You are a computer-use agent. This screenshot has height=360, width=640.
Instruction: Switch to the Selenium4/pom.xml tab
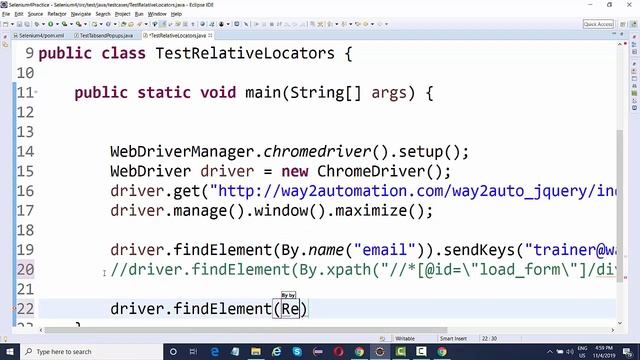[39, 36]
